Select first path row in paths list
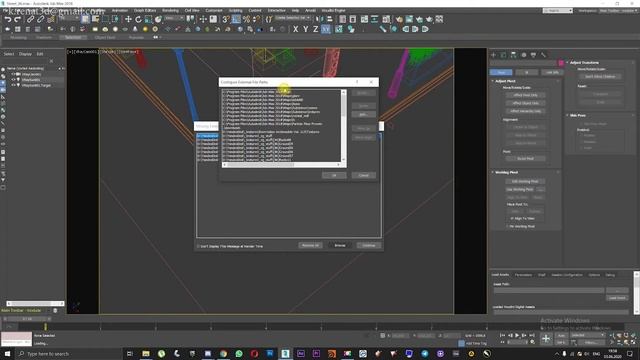The image size is (640, 360). 282,92
